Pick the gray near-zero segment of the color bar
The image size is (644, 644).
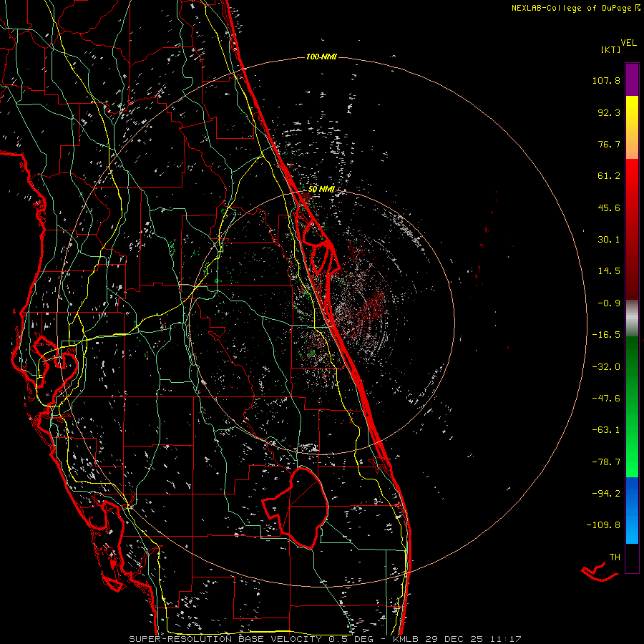pyautogui.click(x=632, y=316)
